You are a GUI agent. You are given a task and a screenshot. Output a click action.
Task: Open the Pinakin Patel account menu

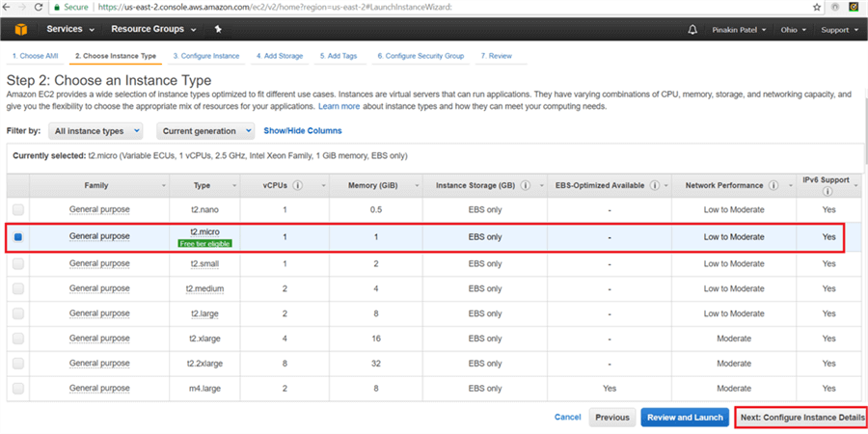(739, 30)
